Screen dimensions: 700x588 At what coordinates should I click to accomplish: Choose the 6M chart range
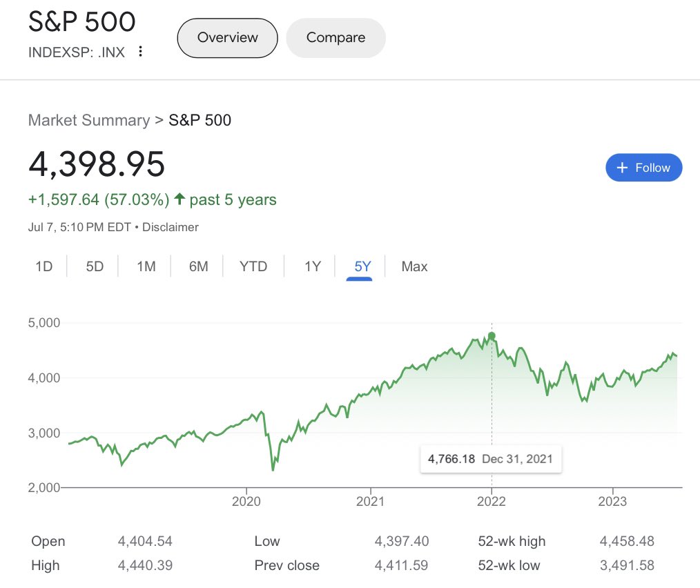(x=199, y=266)
